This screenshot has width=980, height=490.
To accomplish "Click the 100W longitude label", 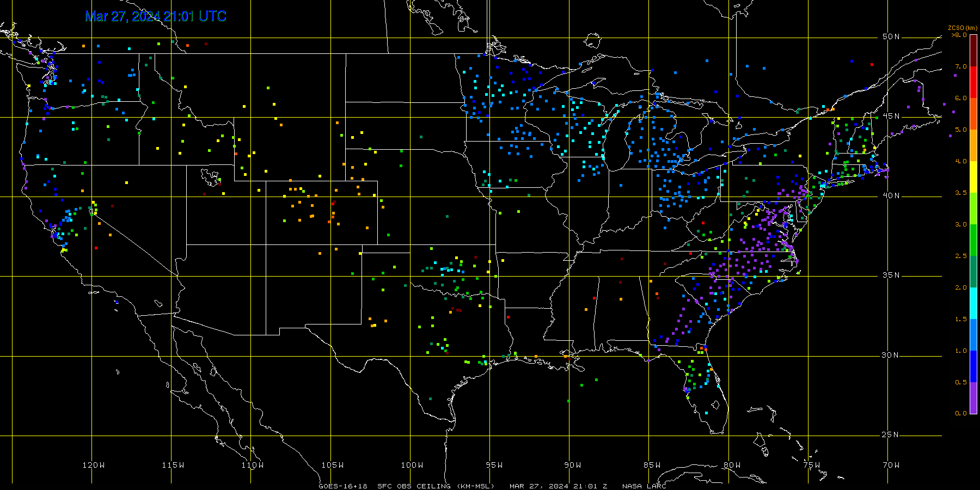I will click(x=412, y=465).
